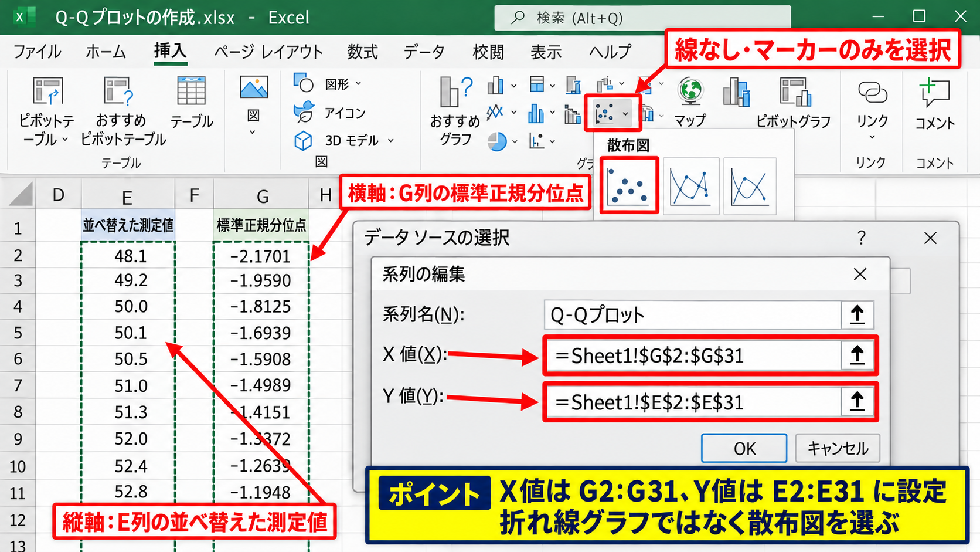
Task: Expand the 3D モデル dropdown arrow
Action: click(391, 141)
